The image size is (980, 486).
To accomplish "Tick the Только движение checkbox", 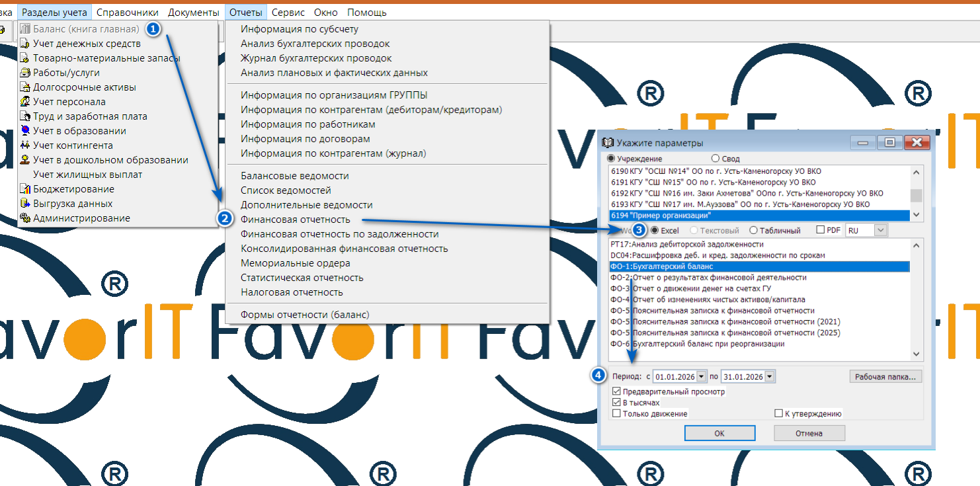I will pos(617,414).
